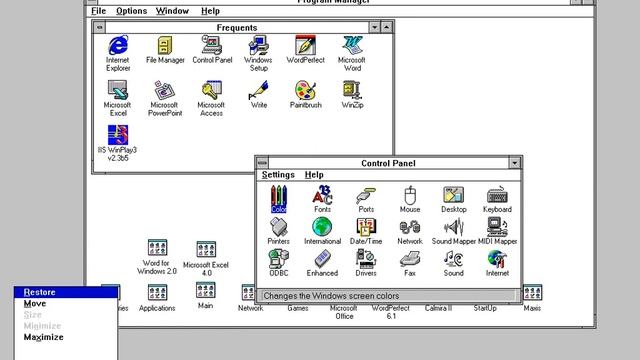The image size is (640, 360).
Task: Maximize the Frequents window with up arrow
Action: click(x=387, y=27)
